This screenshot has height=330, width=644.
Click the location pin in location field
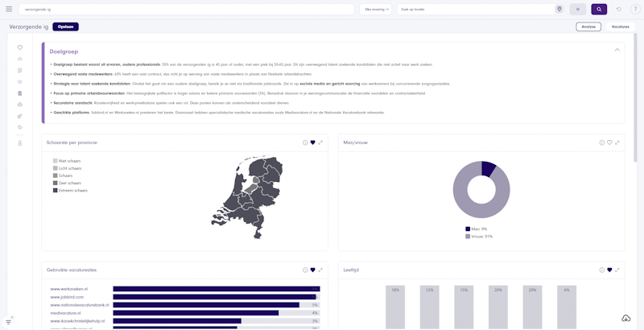pyautogui.click(x=559, y=9)
